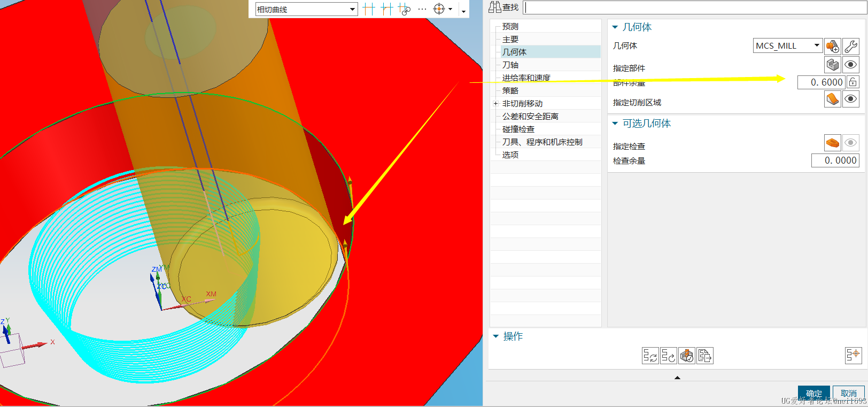Image resolution: width=868 pixels, height=407 pixels.
Task: Select 预测 in the left list
Action: pos(510,26)
